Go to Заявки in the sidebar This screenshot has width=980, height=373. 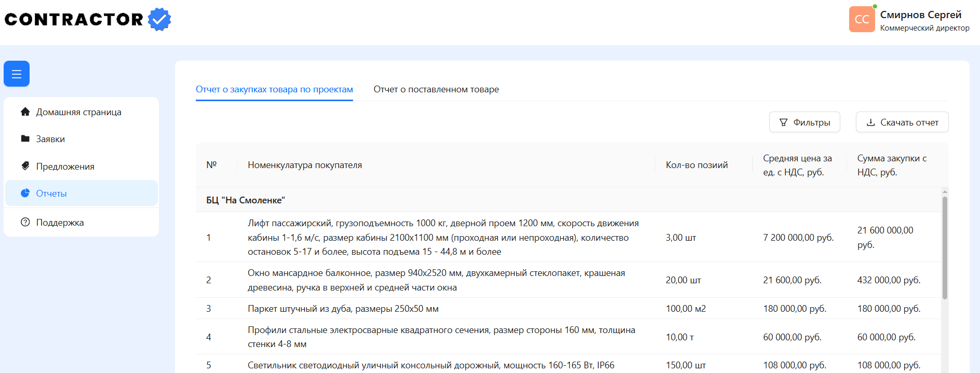click(x=50, y=139)
